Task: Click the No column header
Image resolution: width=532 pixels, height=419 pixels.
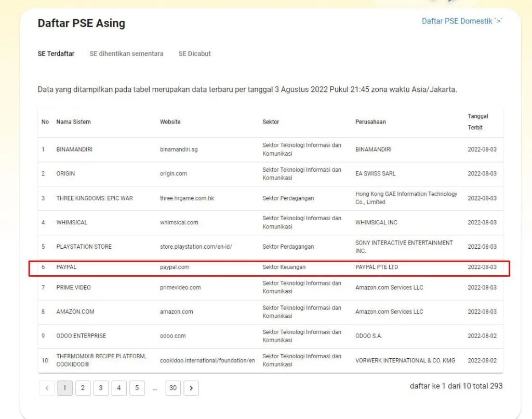Action: [x=45, y=121]
